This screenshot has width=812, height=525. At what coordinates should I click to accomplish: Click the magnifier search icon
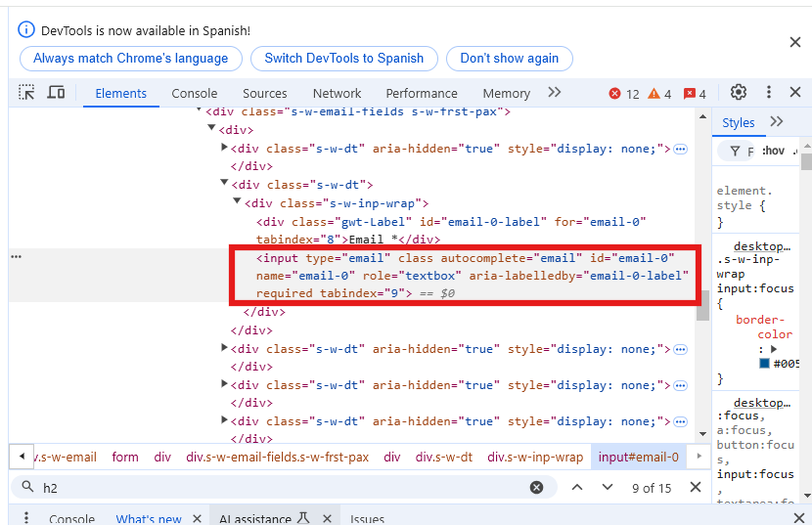27,487
